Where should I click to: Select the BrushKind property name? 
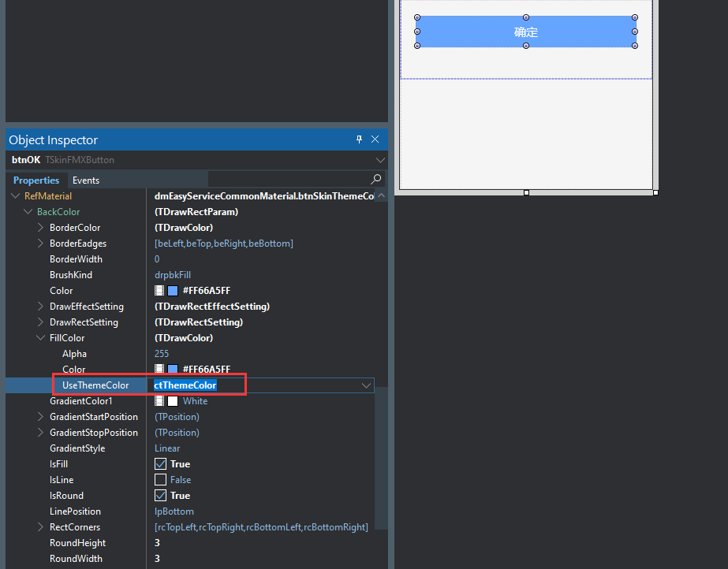tap(71, 274)
